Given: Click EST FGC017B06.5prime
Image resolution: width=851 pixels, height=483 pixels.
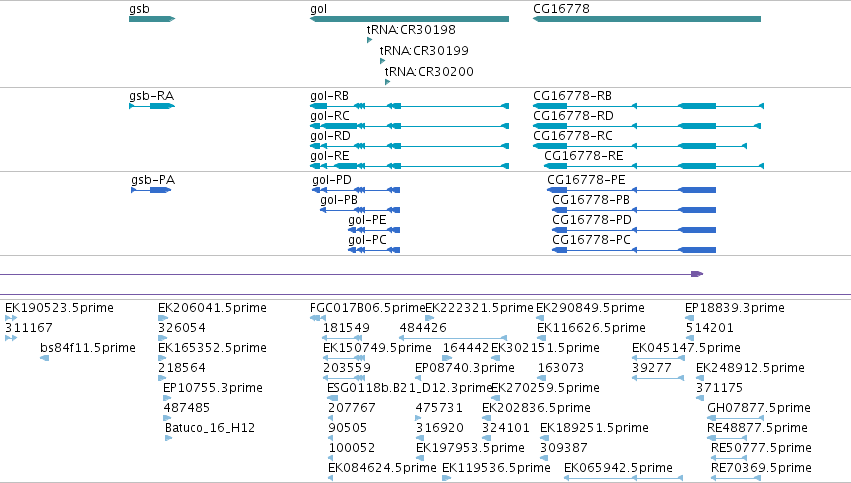Looking at the screenshot, I should click(x=318, y=318).
